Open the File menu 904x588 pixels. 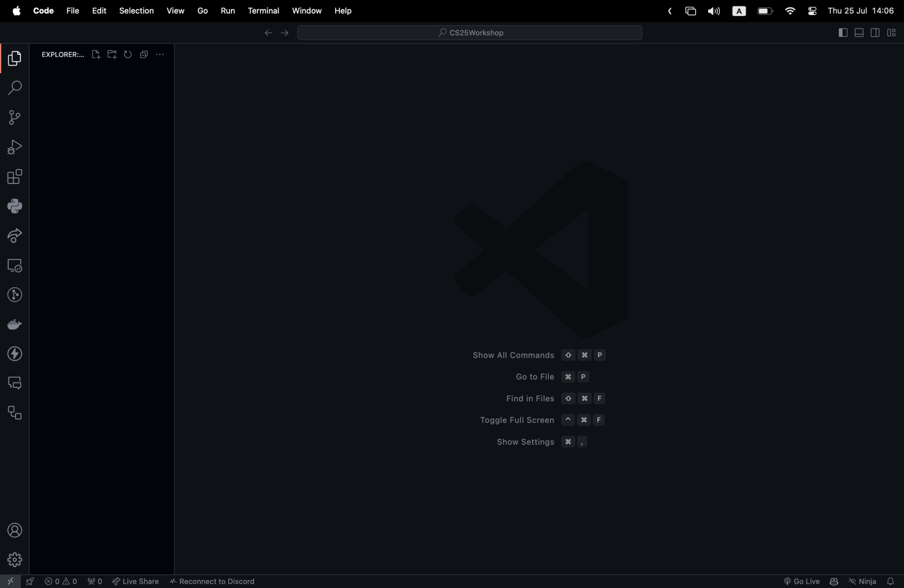point(73,11)
